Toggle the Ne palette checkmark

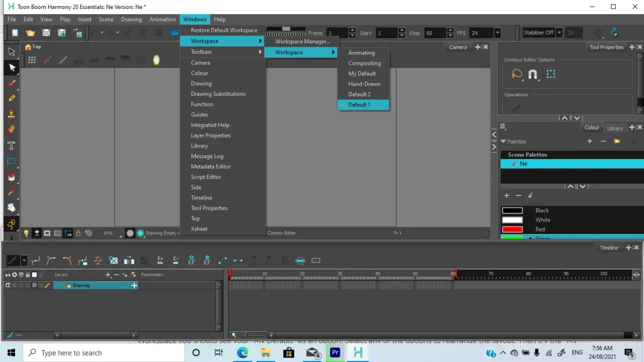tap(514, 164)
